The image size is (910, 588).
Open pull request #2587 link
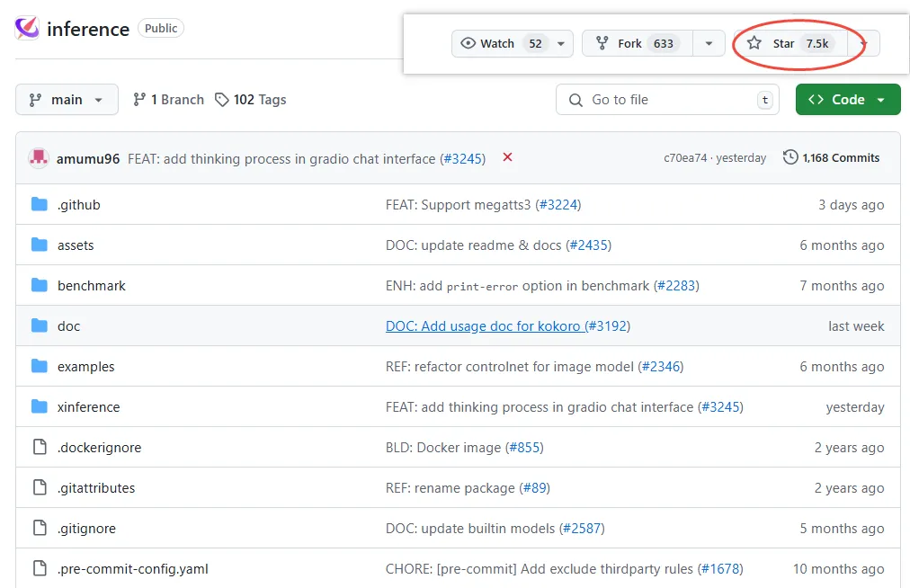(x=582, y=529)
